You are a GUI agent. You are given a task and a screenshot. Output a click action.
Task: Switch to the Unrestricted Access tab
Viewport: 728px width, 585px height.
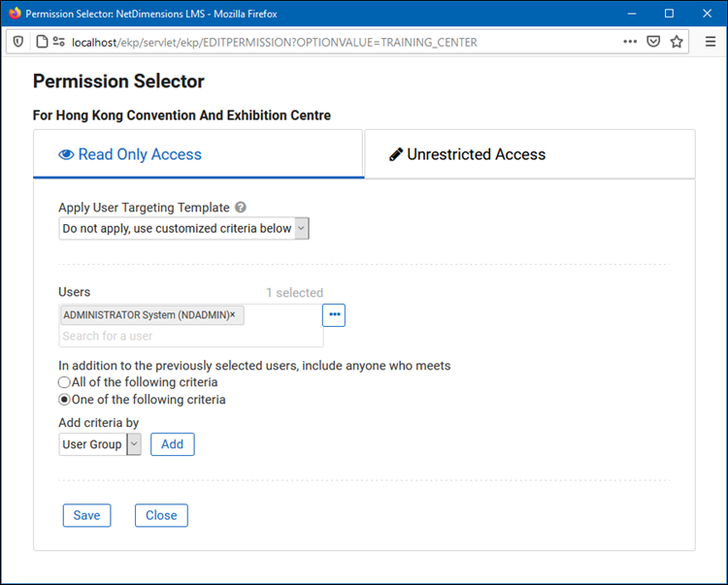coord(529,154)
